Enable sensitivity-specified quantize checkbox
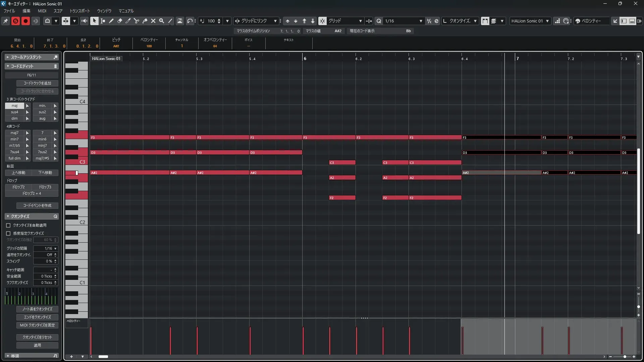644x362 pixels. [8, 233]
